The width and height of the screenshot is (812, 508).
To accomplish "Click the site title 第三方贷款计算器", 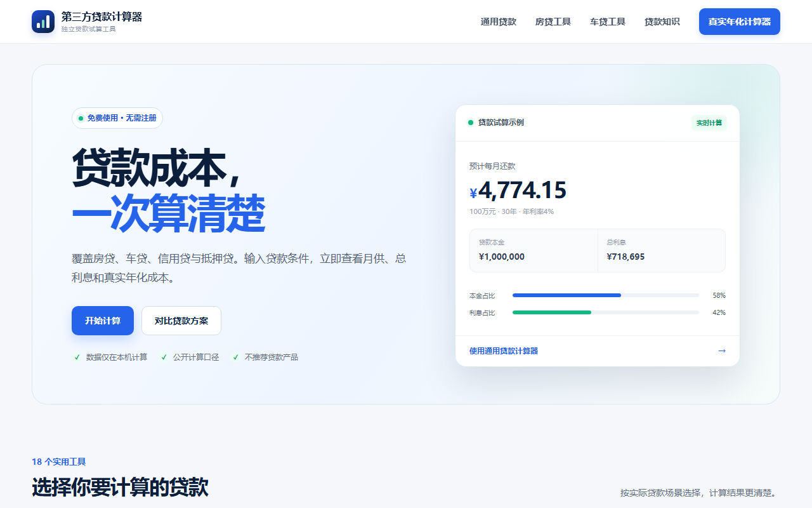I will click(x=101, y=17).
